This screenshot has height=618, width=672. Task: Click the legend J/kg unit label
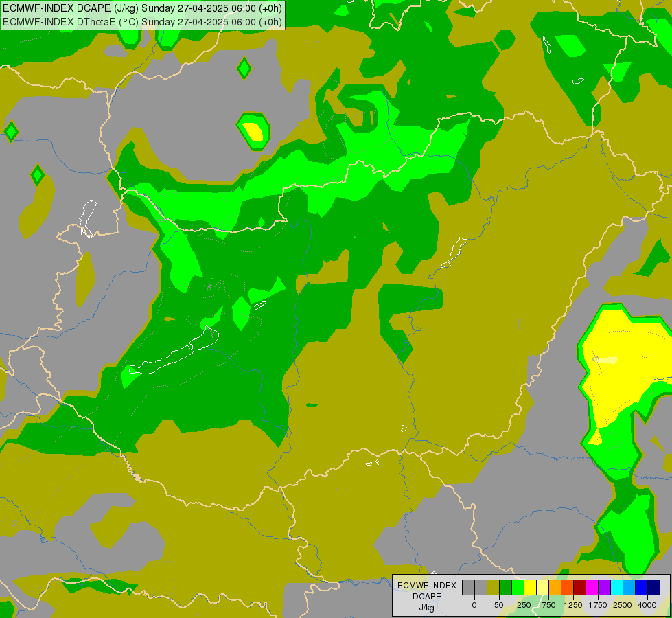click(x=427, y=608)
